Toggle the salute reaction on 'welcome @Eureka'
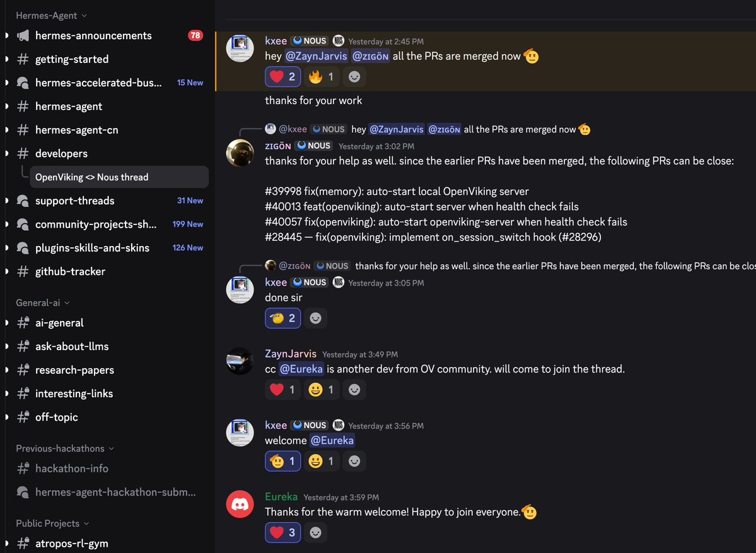The image size is (756, 553). [x=283, y=461]
